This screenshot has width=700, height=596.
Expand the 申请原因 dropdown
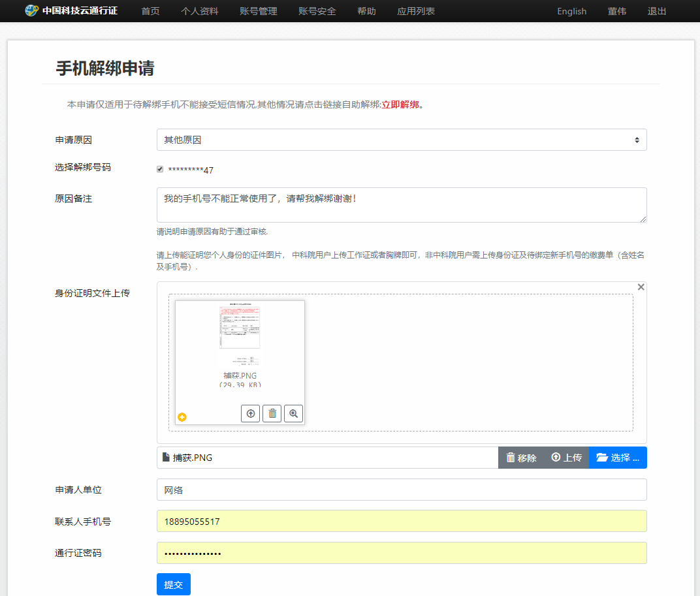(x=401, y=140)
